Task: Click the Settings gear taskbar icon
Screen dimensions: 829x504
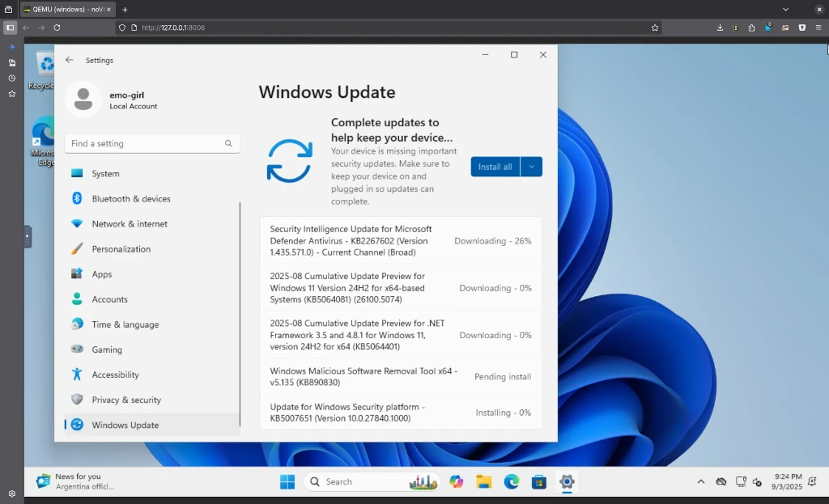Action: (567, 482)
